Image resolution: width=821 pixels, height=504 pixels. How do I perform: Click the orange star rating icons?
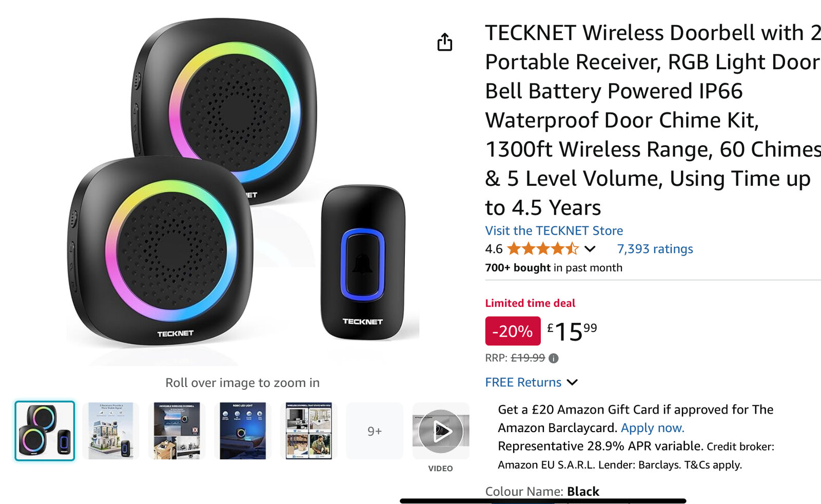(x=542, y=249)
